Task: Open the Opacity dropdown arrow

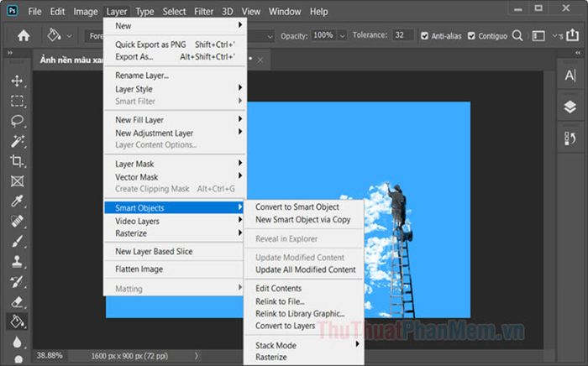Action: tap(342, 36)
